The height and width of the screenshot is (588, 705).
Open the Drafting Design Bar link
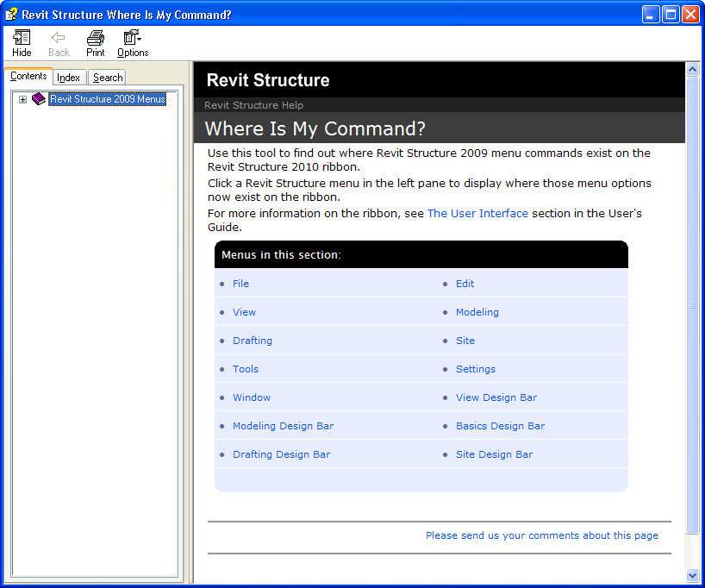click(x=282, y=454)
